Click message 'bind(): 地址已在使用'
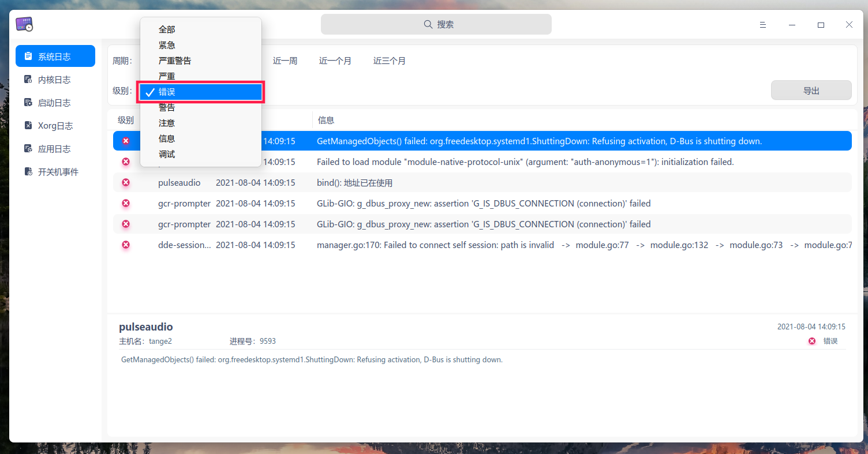The height and width of the screenshot is (454, 868). [354, 183]
